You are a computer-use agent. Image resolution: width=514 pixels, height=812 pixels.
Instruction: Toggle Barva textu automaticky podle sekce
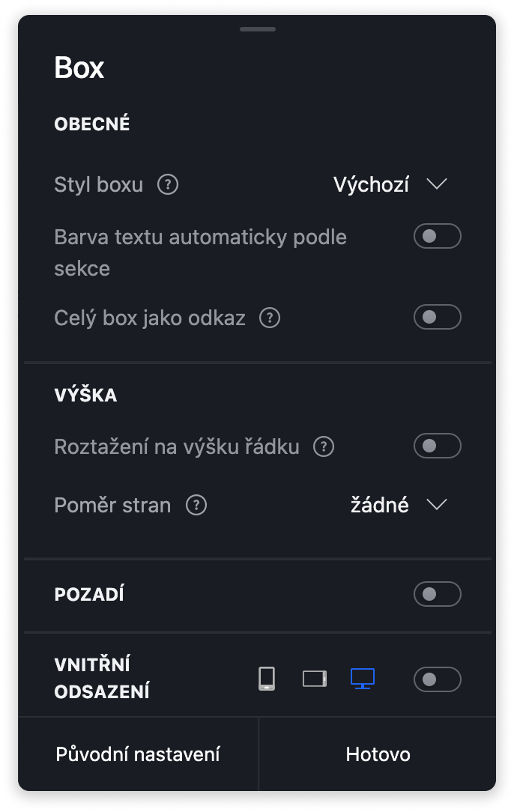point(437,237)
